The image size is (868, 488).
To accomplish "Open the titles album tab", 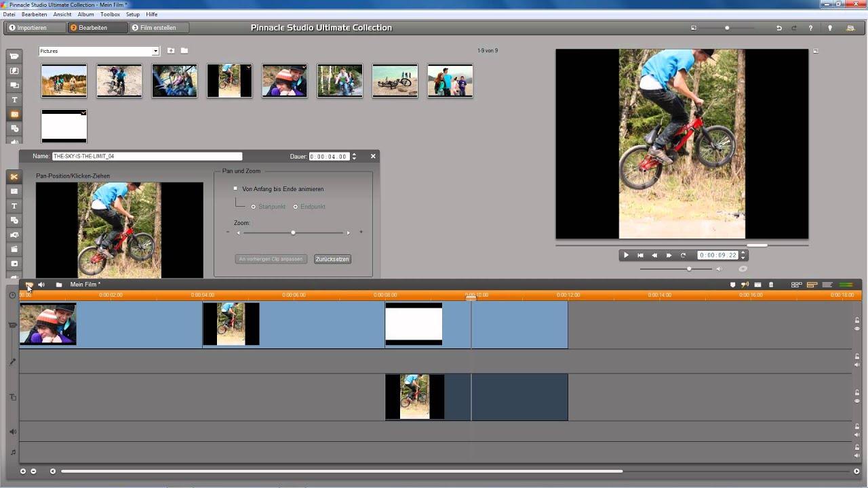I will [14, 100].
